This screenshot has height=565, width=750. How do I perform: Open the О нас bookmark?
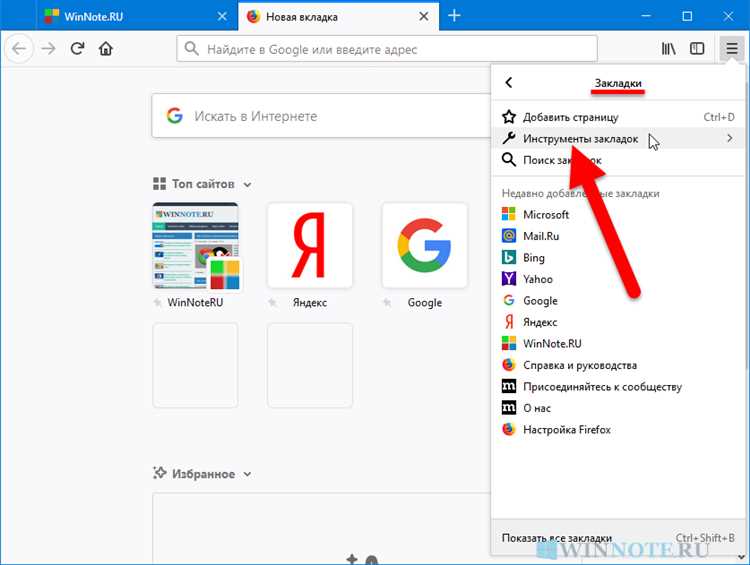pyautogui.click(x=618, y=408)
